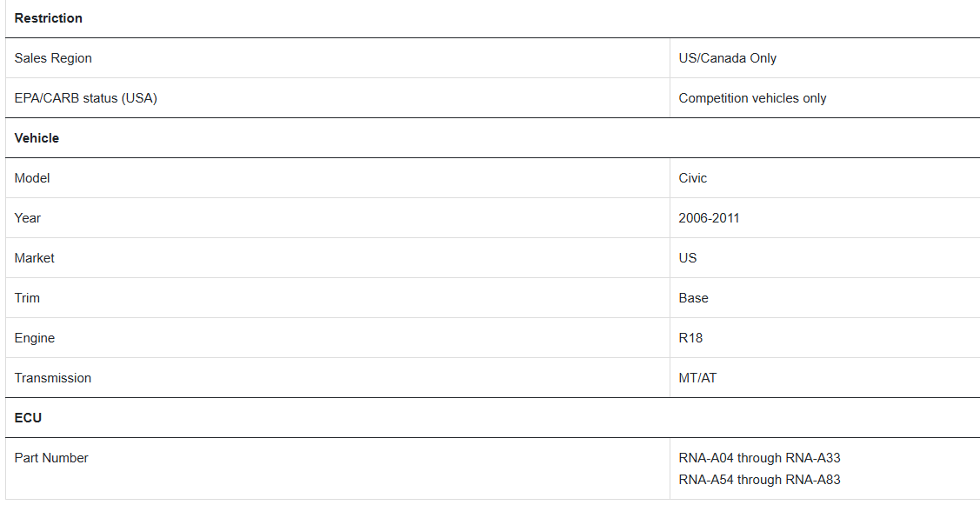Click the MT/AT transmission value
The image size is (980, 518).
coord(697,378)
